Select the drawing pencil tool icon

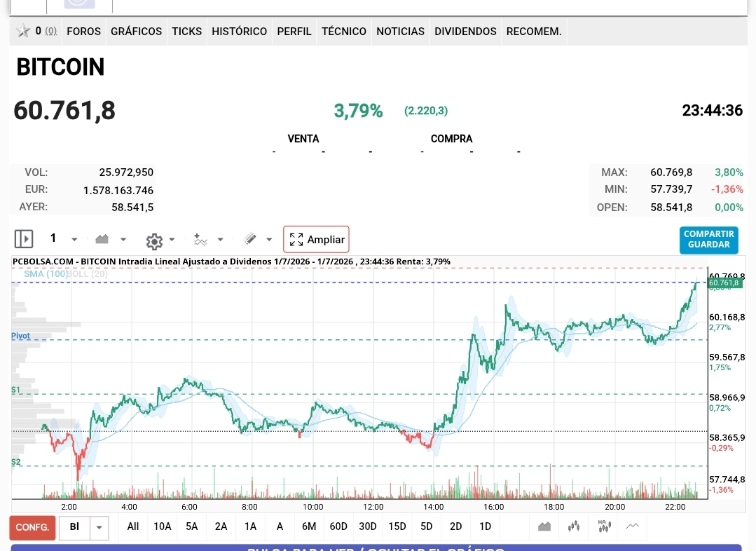pos(250,239)
